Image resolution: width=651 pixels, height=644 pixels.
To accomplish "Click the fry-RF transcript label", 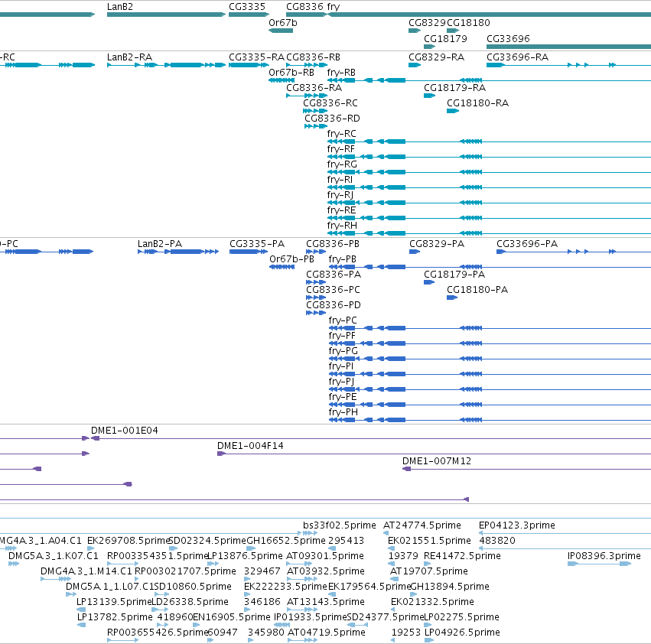I will [x=341, y=149].
